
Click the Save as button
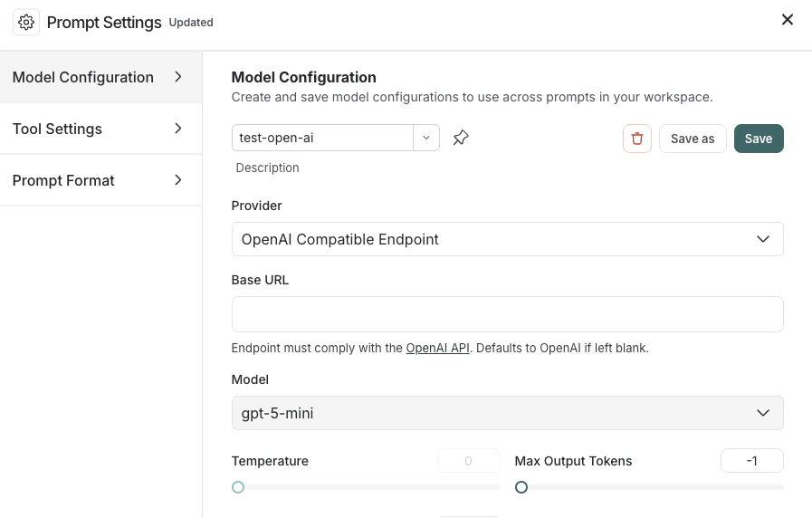tap(693, 139)
